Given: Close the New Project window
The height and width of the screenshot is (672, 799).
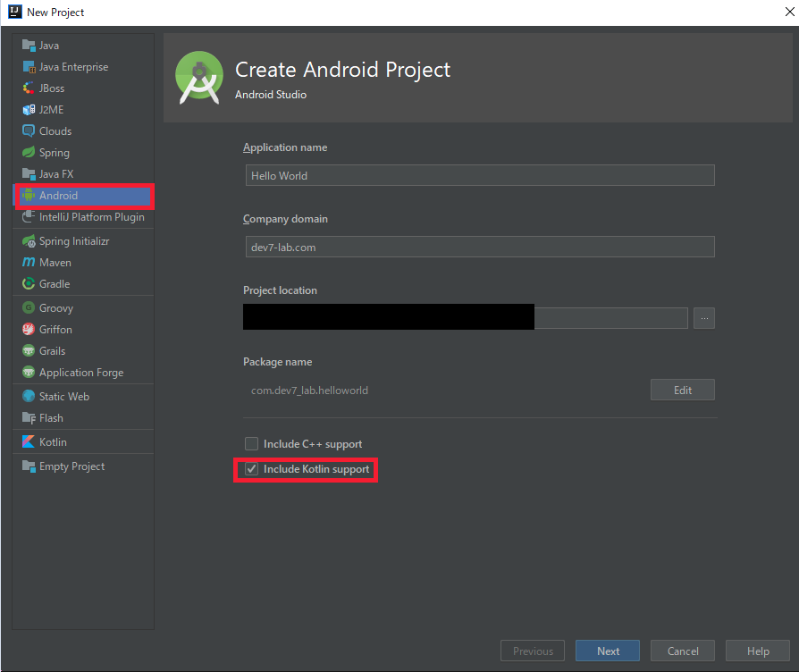Looking at the screenshot, I should [789, 12].
